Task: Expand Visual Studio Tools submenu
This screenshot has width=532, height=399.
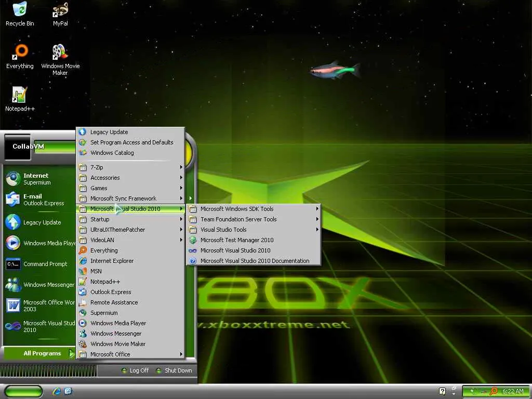Action: pyautogui.click(x=254, y=230)
